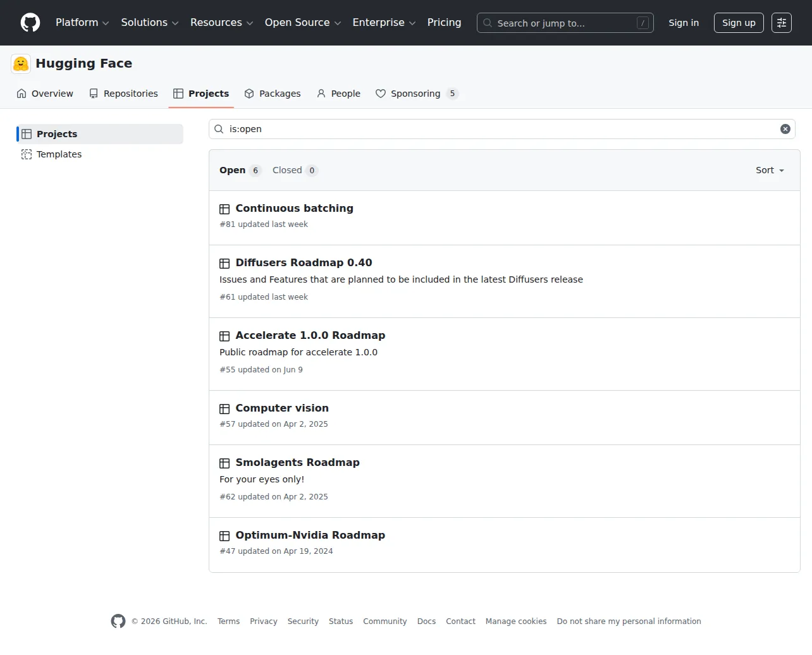Open the Continuous batching project
This screenshot has height=655, width=812.
point(294,208)
